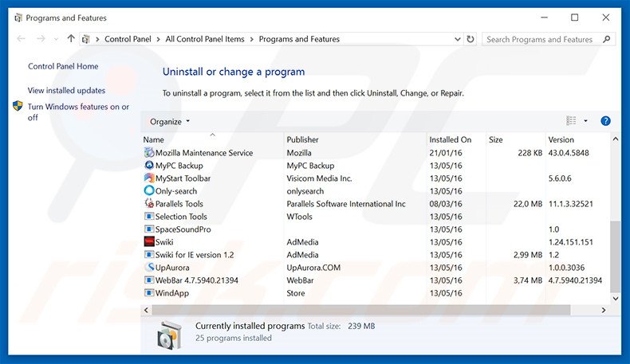The image size is (630, 364).
Task: Click the Mozilla Maintenance Service icon
Action: 149,153
